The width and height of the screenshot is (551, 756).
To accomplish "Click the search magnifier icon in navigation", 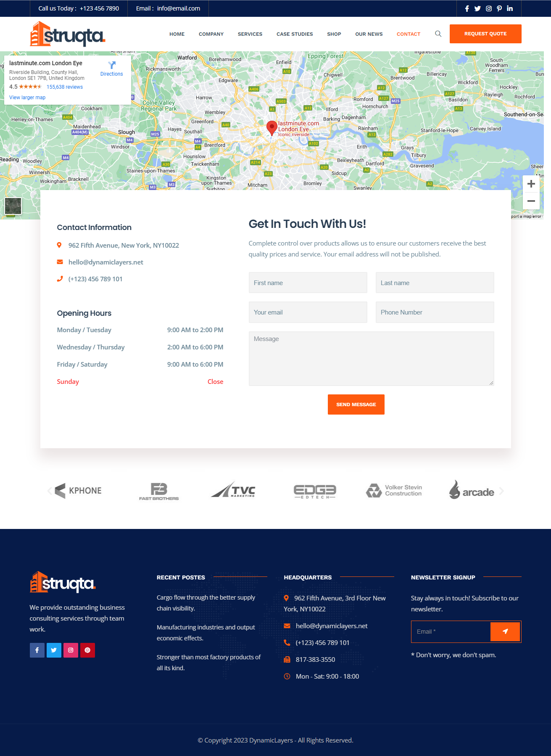I will click(438, 34).
